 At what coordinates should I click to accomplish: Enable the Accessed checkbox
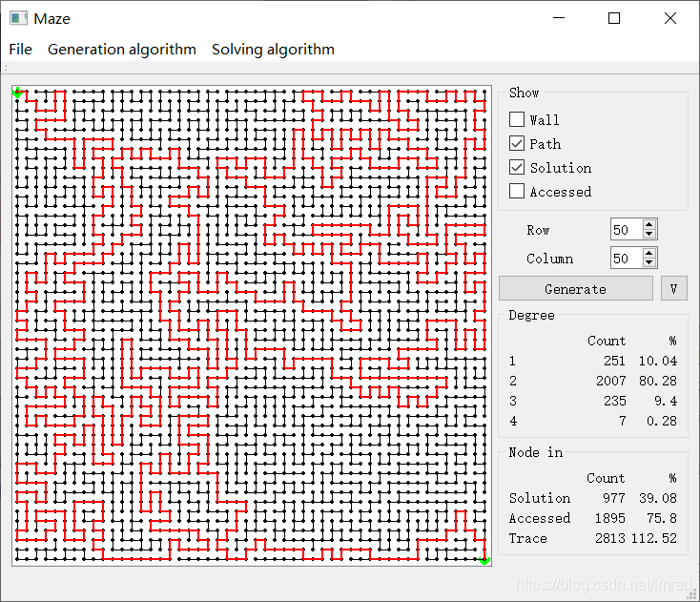[517, 191]
